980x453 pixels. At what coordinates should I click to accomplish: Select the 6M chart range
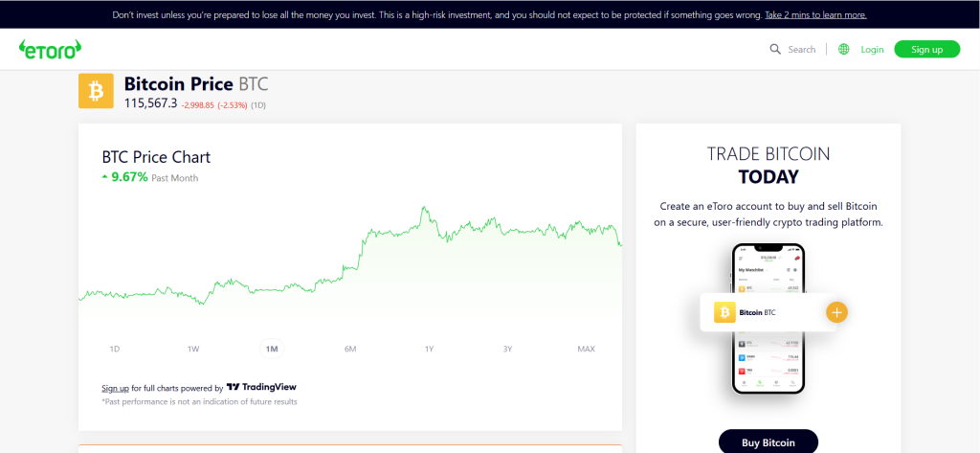[x=350, y=349]
